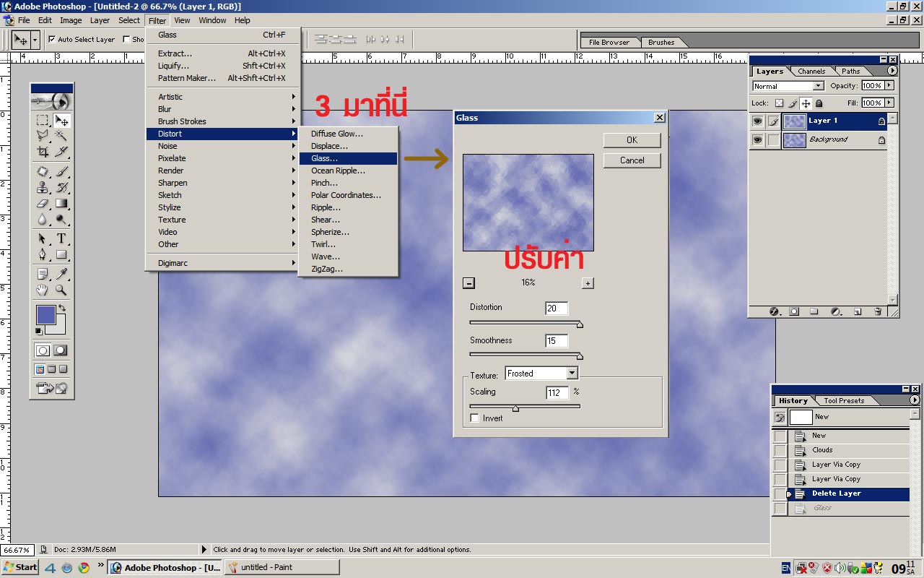
Task: Toggle Lock all padlock in Layers panel
Action: point(819,103)
